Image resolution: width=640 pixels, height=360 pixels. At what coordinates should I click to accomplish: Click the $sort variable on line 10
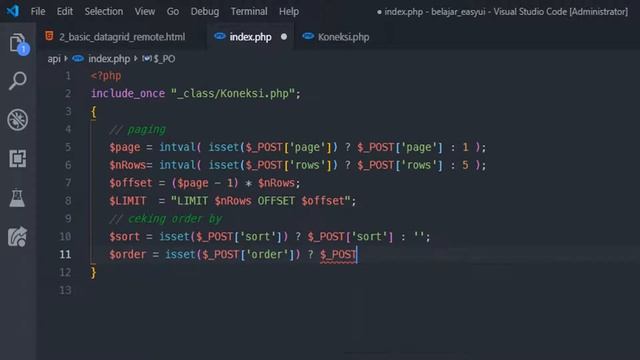[x=124, y=237]
